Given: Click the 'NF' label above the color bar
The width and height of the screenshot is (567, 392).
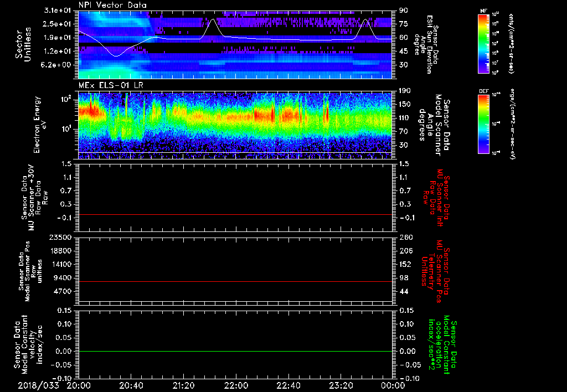Looking at the screenshot, I should [484, 11].
